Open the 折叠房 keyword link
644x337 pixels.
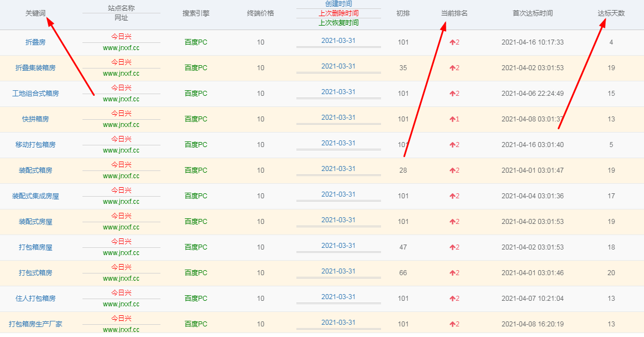coord(36,42)
